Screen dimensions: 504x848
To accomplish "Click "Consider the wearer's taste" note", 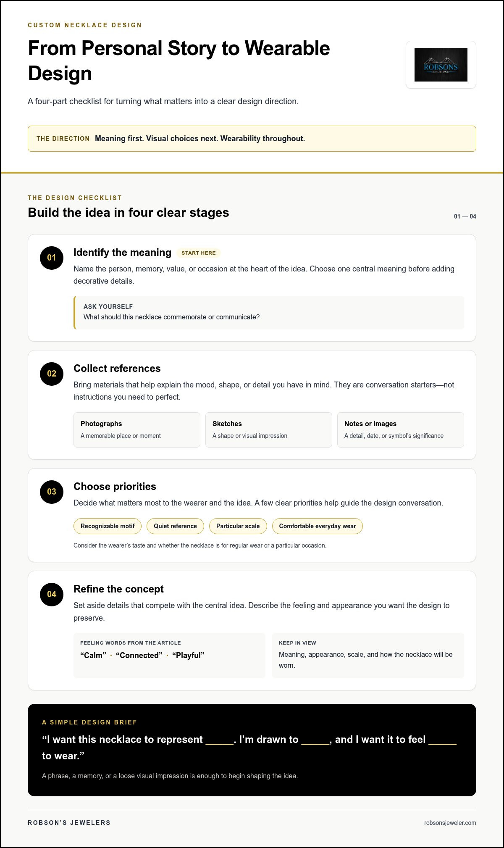I will click(x=200, y=545).
